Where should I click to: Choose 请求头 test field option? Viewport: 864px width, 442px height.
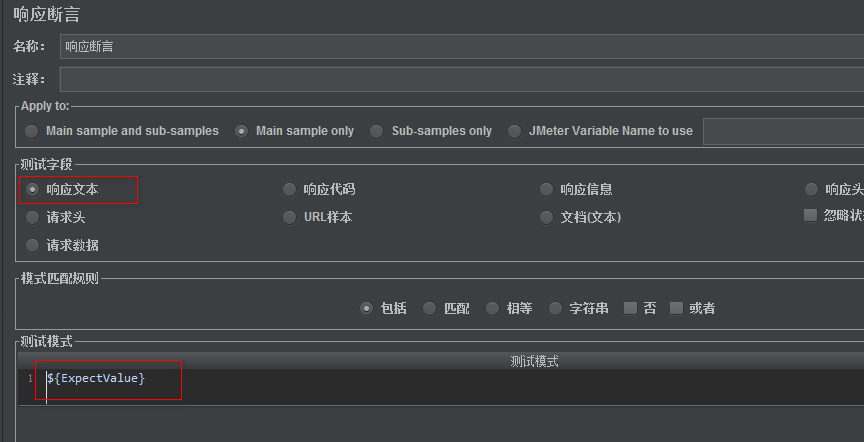coord(33,217)
